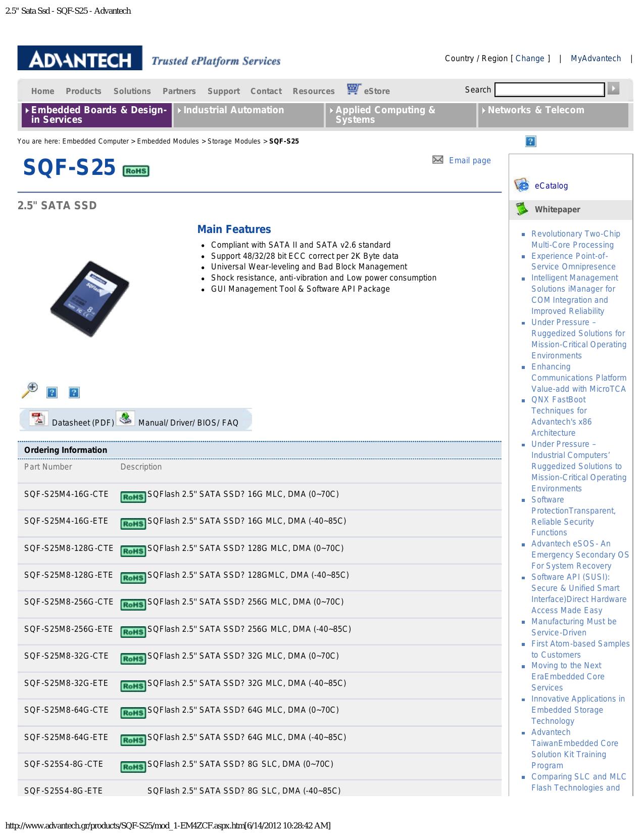
Task: Open the eStore shopping cart icon
Action: point(354,89)
